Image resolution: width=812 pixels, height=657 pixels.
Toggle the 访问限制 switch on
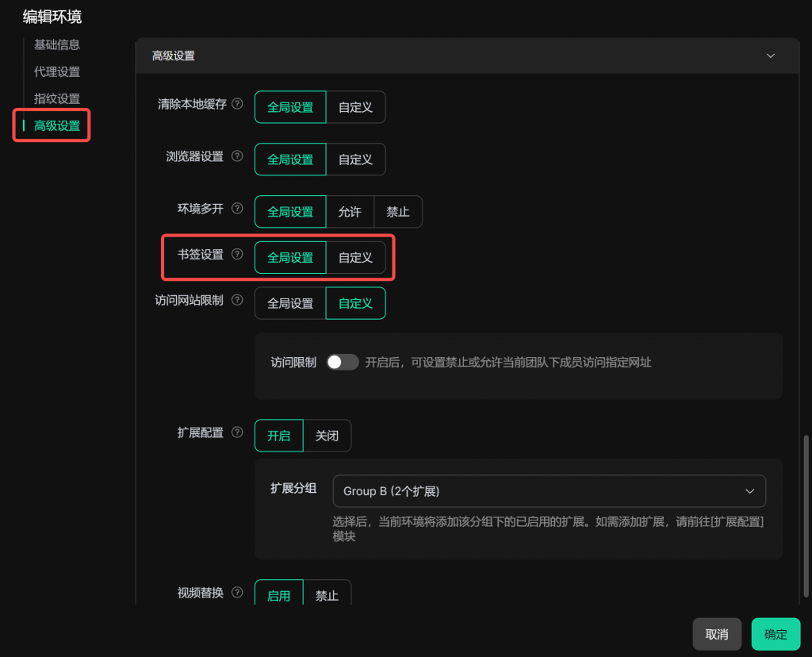pos(343,363)
